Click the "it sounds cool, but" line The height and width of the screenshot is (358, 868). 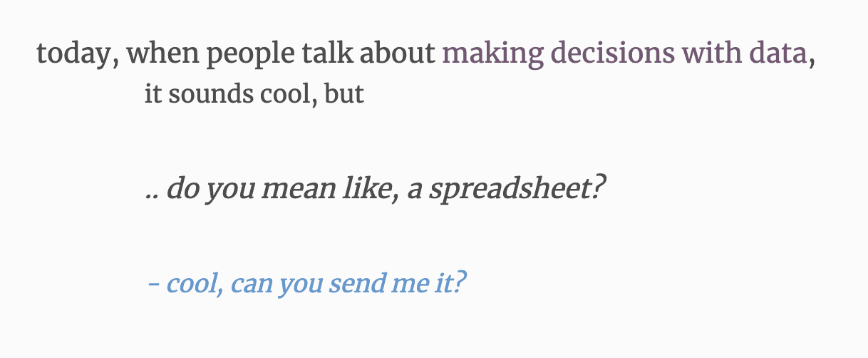(x=254, y=93)
